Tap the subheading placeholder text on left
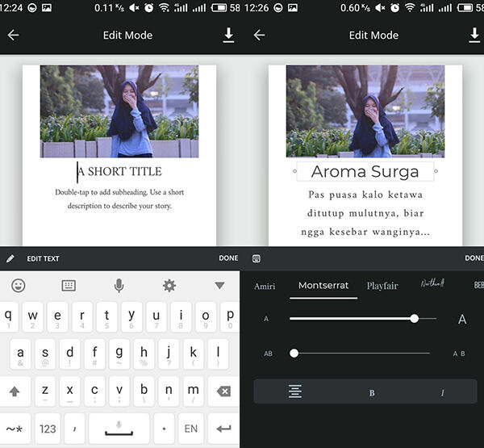 (119, 199)
